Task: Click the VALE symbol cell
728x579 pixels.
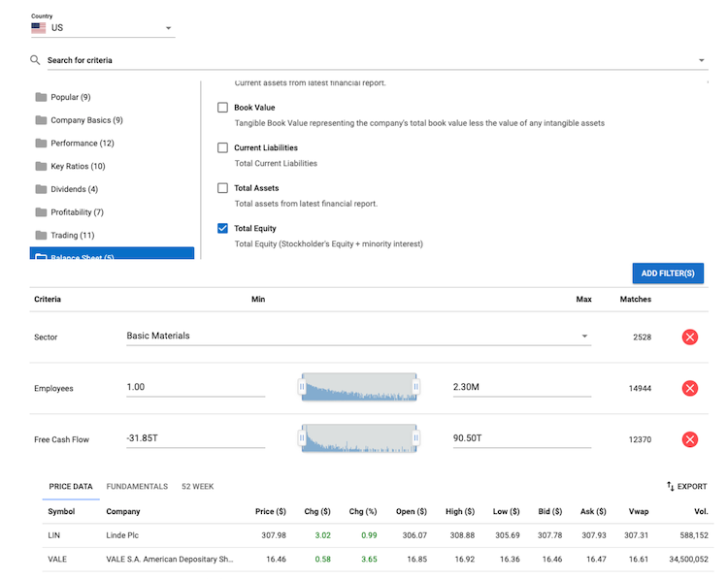Action: click(57, 559)
